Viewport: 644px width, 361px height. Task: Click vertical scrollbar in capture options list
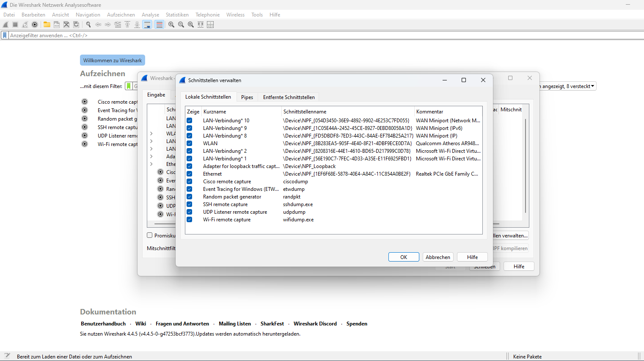[526, 165]
